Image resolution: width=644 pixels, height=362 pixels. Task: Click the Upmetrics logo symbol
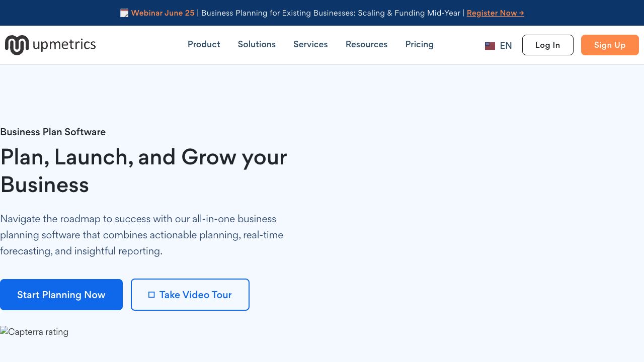pyautogui.click(x=17, y=45)
